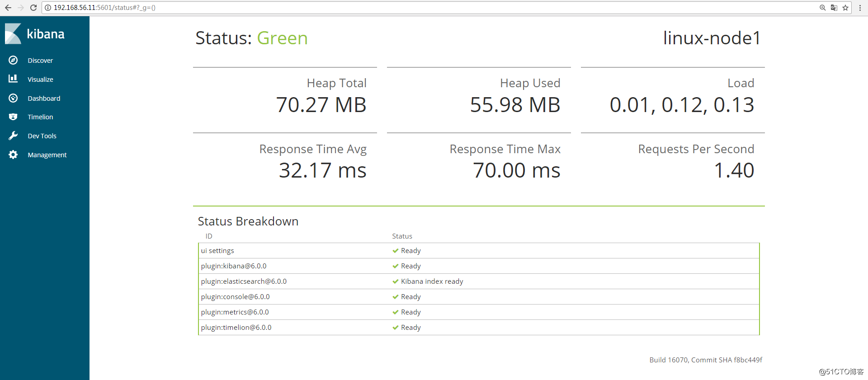Image resolution: width=868 pixels, height=380 pixels.
Task: Select the Visualize menu label
Action: [40, 80]
